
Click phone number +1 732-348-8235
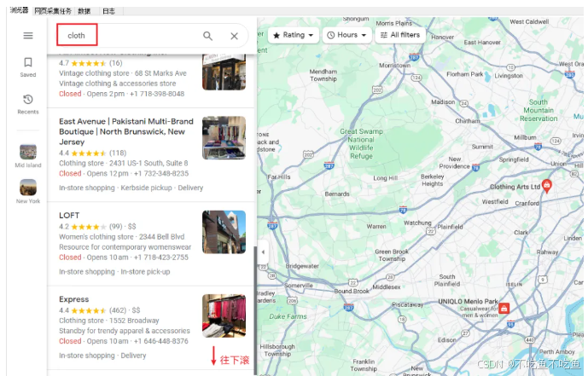click(x=161, y=173)
